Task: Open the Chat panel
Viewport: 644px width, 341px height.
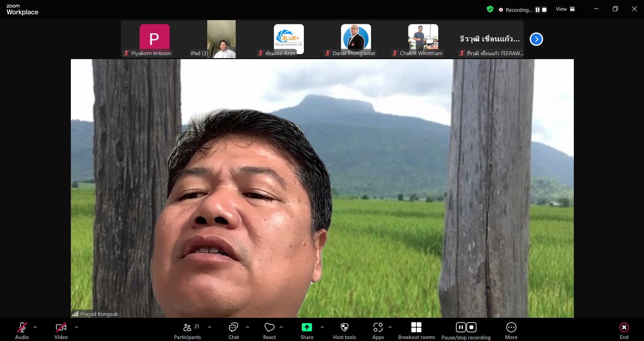Action: coord(234,331)
